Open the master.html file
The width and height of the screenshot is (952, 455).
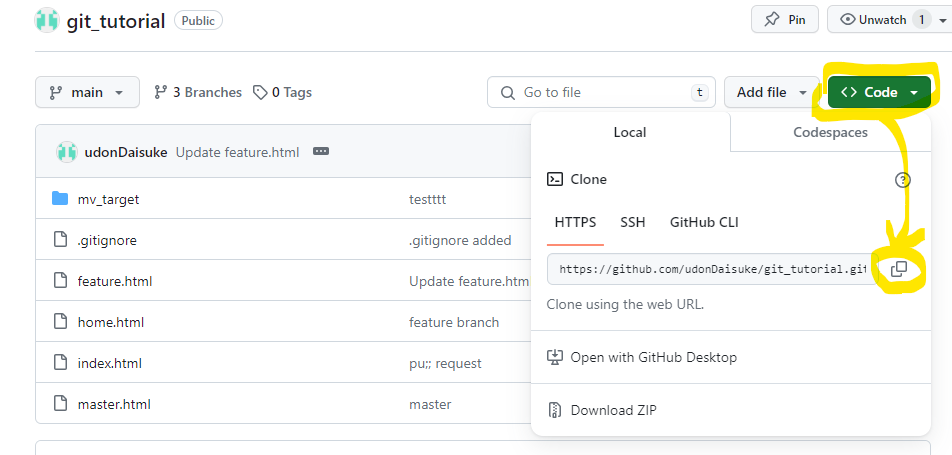click(114, 404)
